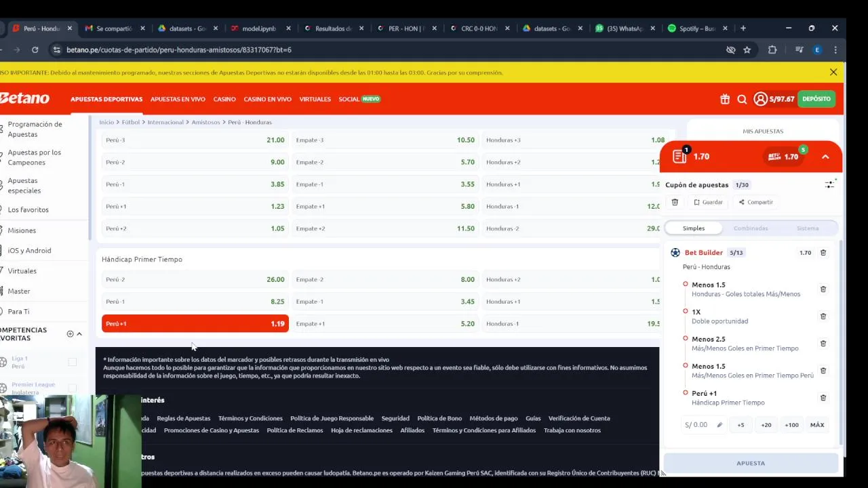Click the bet slip icon with badge 1
This screenshot has width=868, height=488.
click(x=680, y=156)
